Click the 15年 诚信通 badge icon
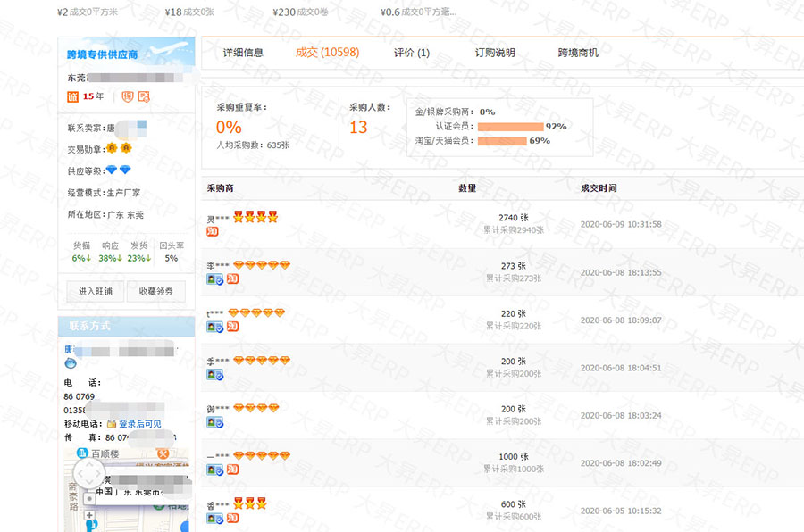The height and width of the screenshot is (532, 804). (x=71, y=96)
